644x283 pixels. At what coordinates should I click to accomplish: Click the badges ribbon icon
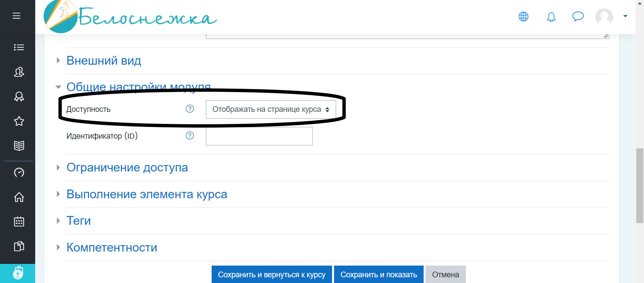pos(19,96)
